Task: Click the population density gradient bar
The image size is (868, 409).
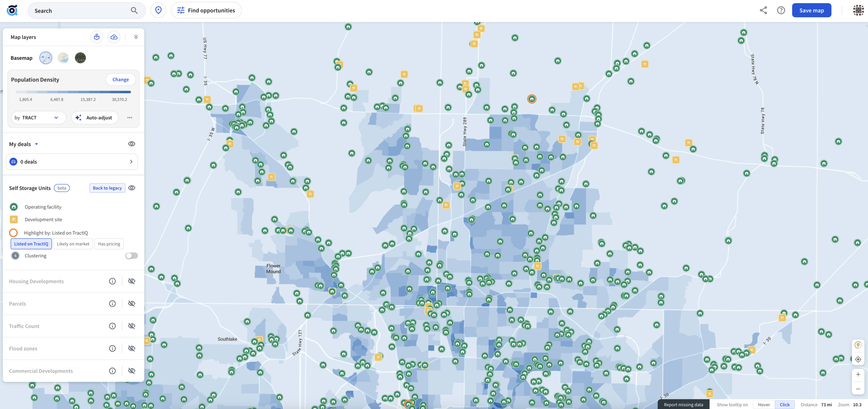Action: point(73,92)
